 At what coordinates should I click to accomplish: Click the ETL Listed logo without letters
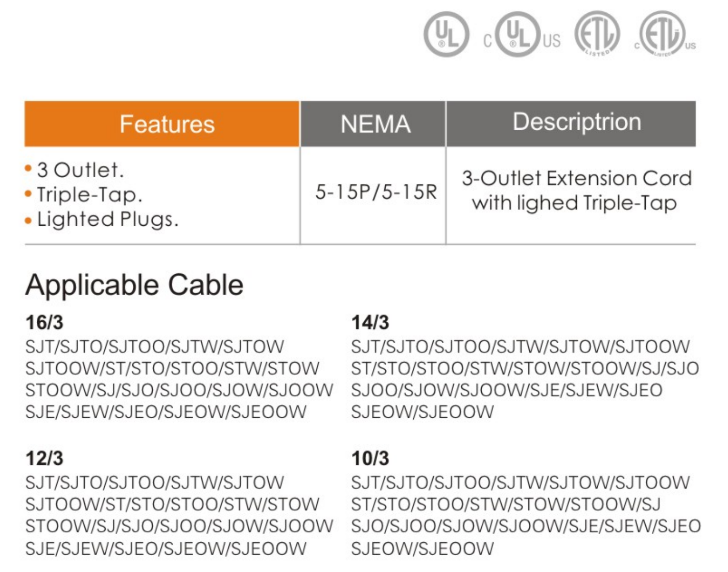[x=597, y=34]
